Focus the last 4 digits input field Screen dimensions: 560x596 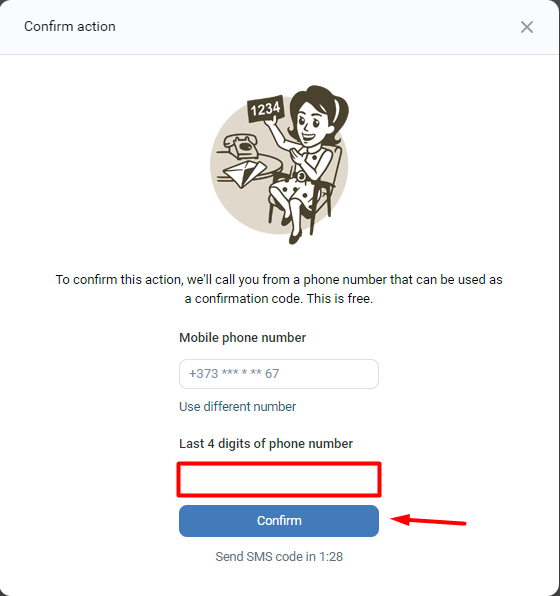(279, 479)
